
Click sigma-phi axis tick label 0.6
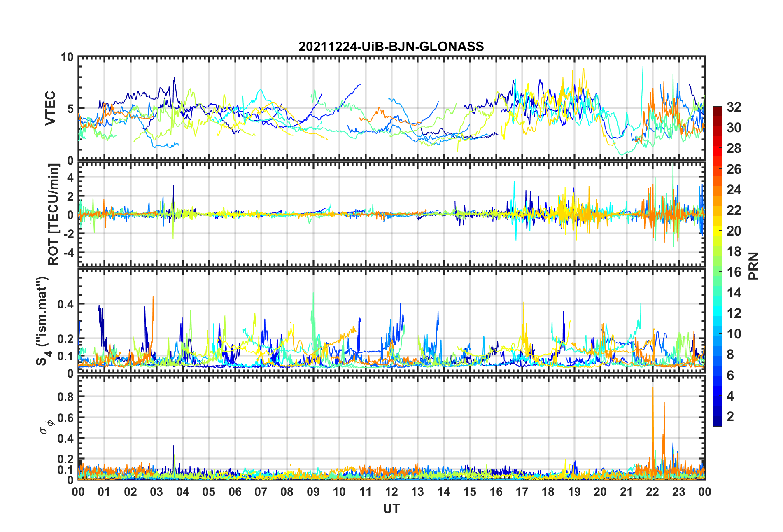[66, 418]
